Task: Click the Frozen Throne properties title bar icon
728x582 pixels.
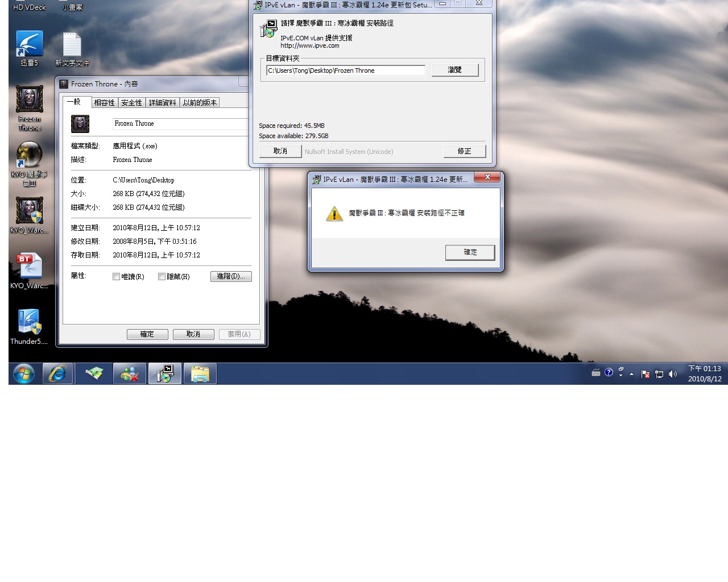Action: click(x=64, y=84)
